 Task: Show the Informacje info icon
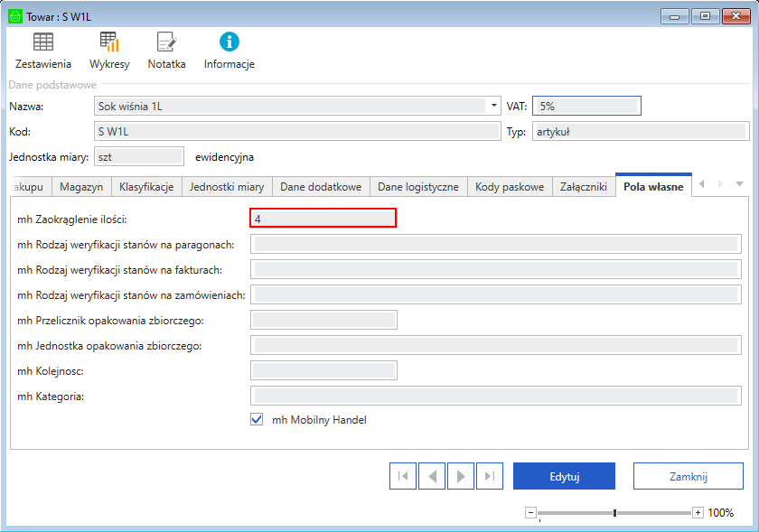click(x=229, y=42)
